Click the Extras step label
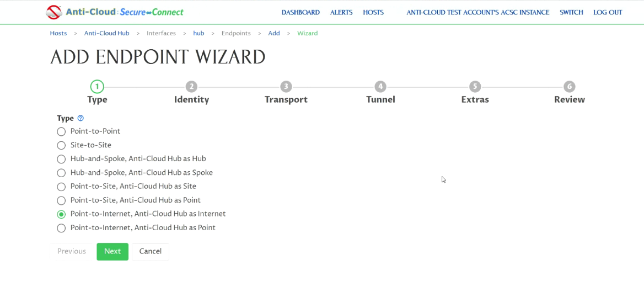 (475, 99)
